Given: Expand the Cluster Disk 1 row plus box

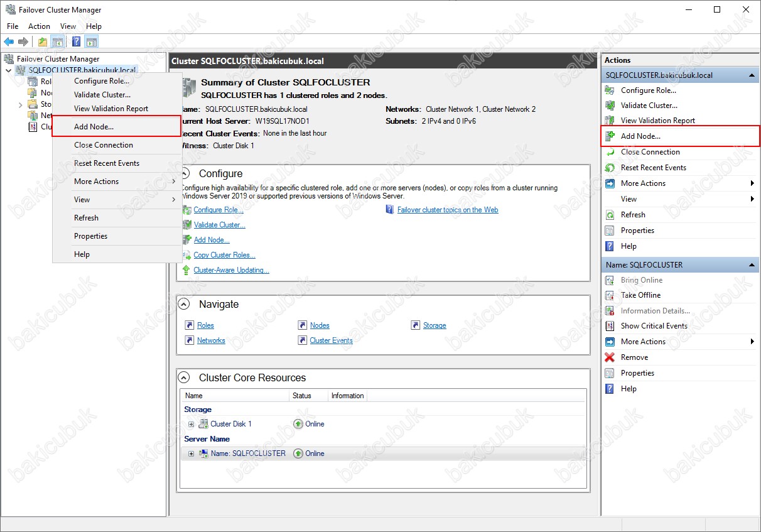Looking at the screenshot, I should [x=192, y=424].
